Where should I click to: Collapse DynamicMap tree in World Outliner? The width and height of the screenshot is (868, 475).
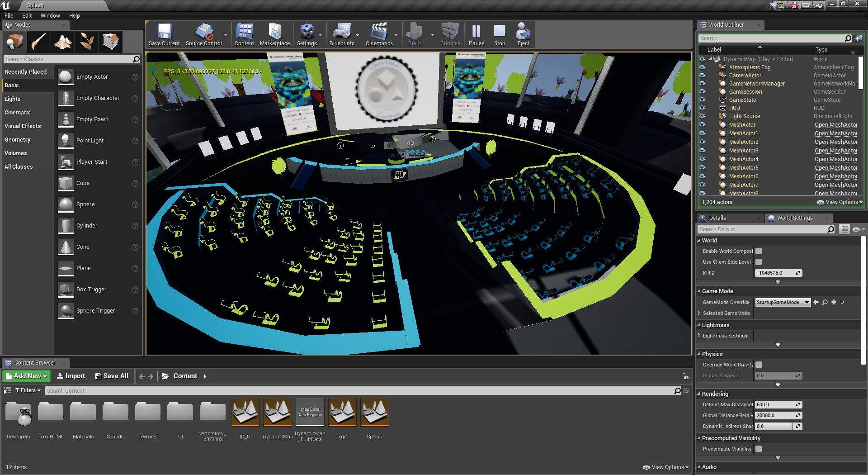click(711, 59)
